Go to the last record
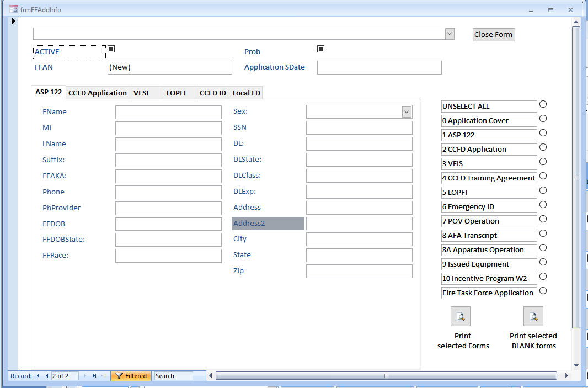The width and height of the screenshot is (588, 388). click(x=94, y=376)
